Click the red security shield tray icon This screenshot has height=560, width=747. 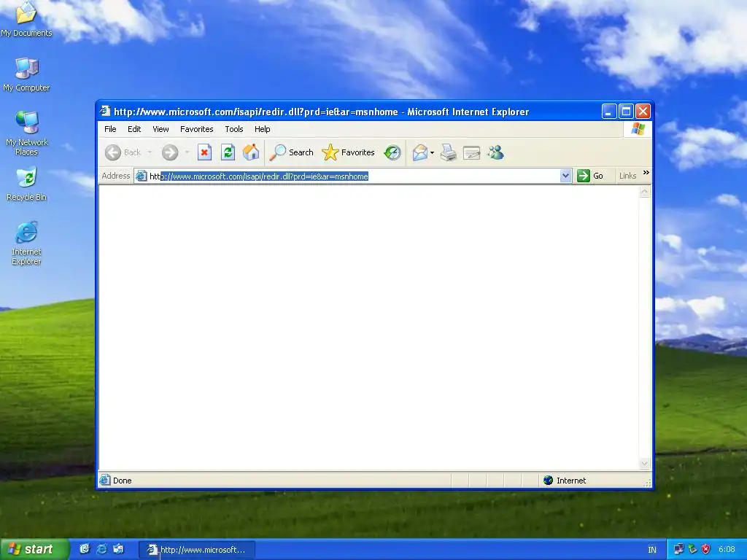[705, 549]
